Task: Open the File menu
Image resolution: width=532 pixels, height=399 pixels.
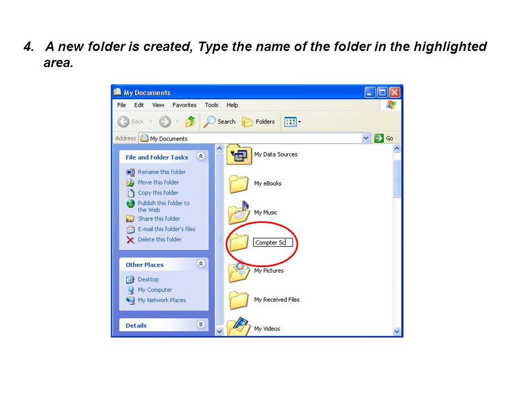Action: [121, 105]
